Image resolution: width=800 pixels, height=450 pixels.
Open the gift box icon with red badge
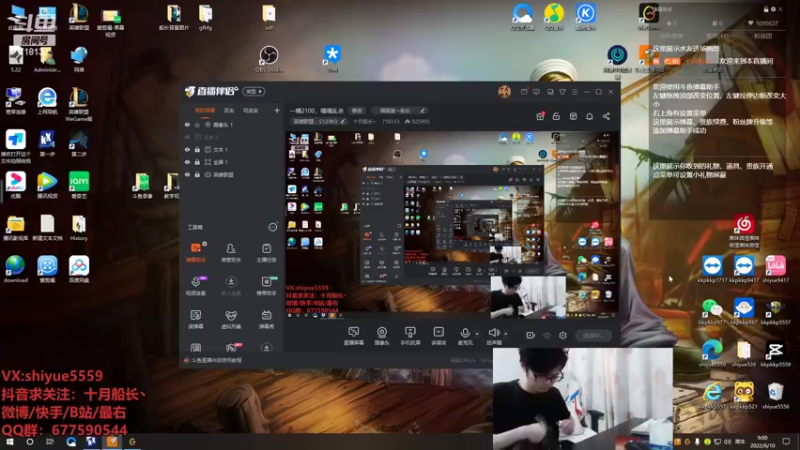(540, 116)
